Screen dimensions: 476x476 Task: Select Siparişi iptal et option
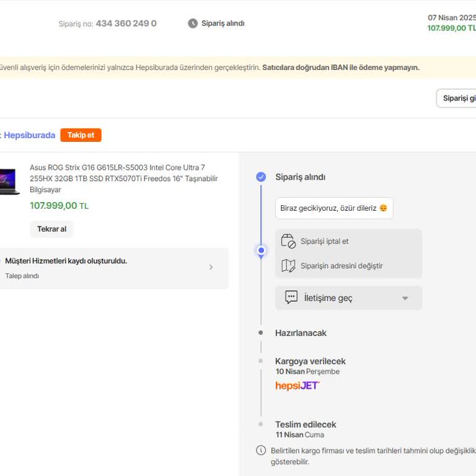point(325,241)
